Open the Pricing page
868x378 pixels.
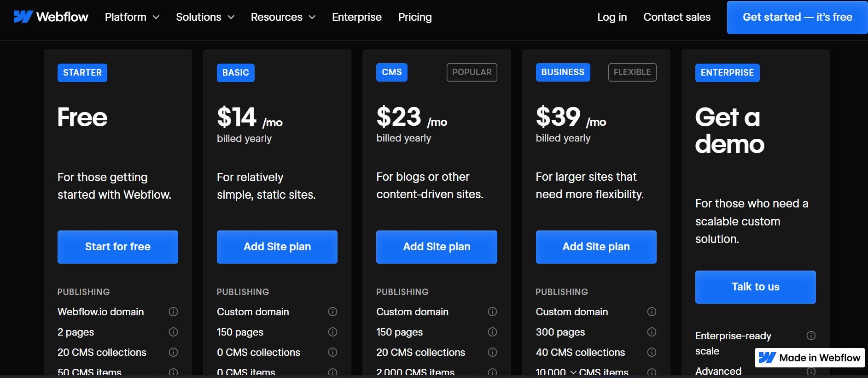pos(415,17)
